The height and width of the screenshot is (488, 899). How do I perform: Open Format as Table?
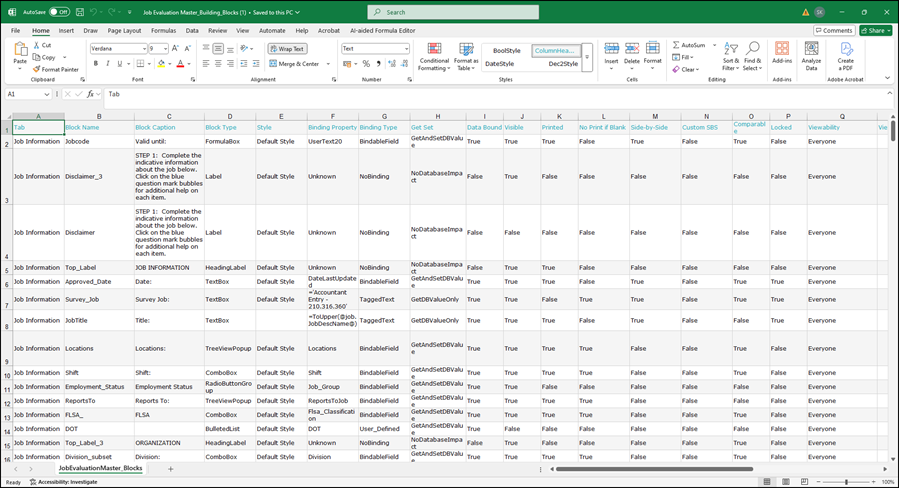(x=466, y=56)
